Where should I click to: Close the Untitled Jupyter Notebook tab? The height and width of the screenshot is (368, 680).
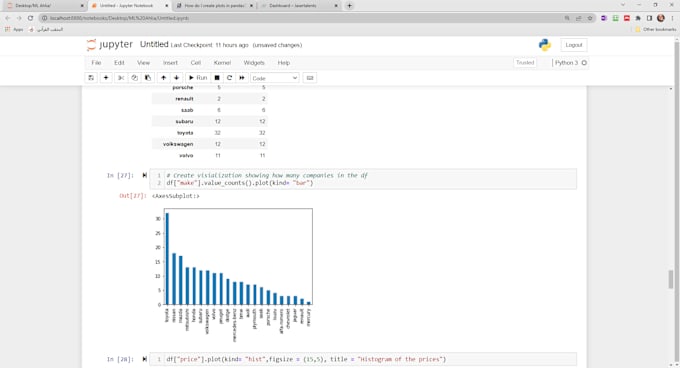pos(167,6)
